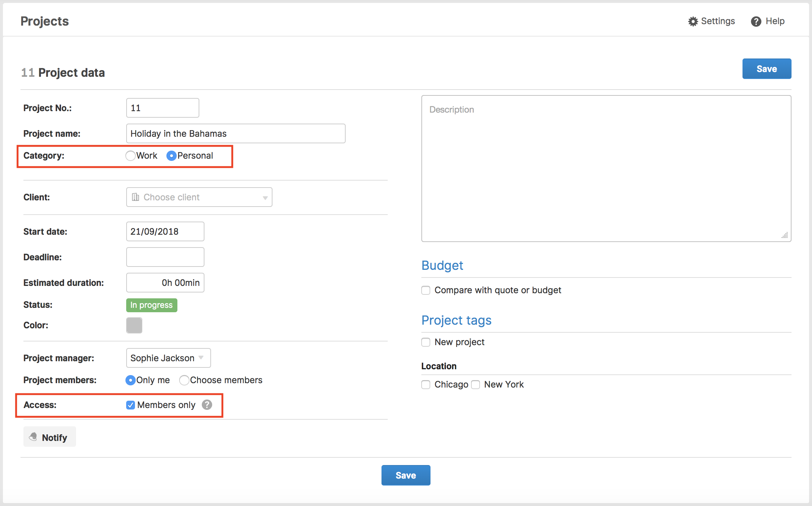Viewport: 812px width, 506px height.
Task: Expand the Project manager Sophie Jackson dropdown
Action: 168,358
